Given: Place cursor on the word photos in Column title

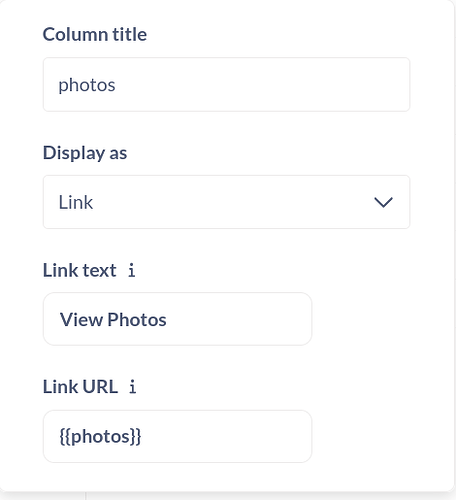Looking at the screenshot, I should [x=87, y=85].
